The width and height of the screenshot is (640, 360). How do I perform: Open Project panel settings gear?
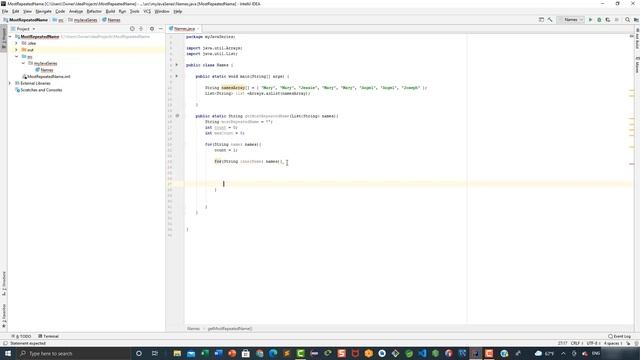[152, 29]
